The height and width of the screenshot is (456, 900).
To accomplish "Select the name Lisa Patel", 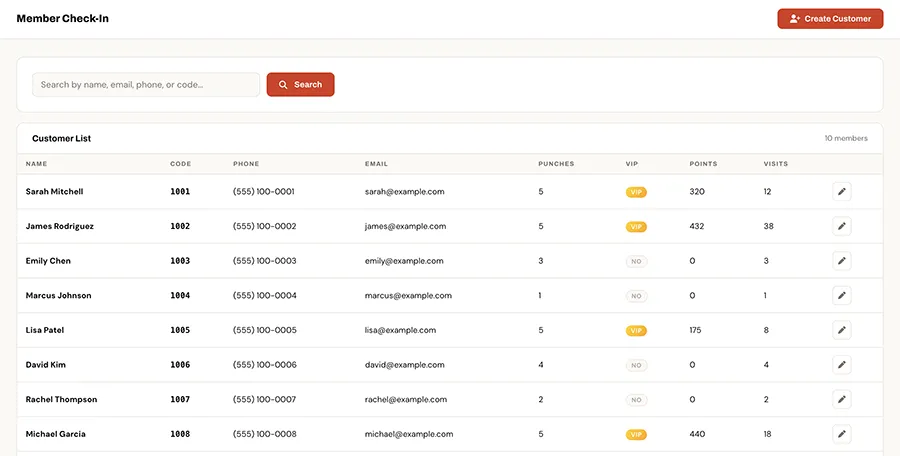I will point(45,330).
